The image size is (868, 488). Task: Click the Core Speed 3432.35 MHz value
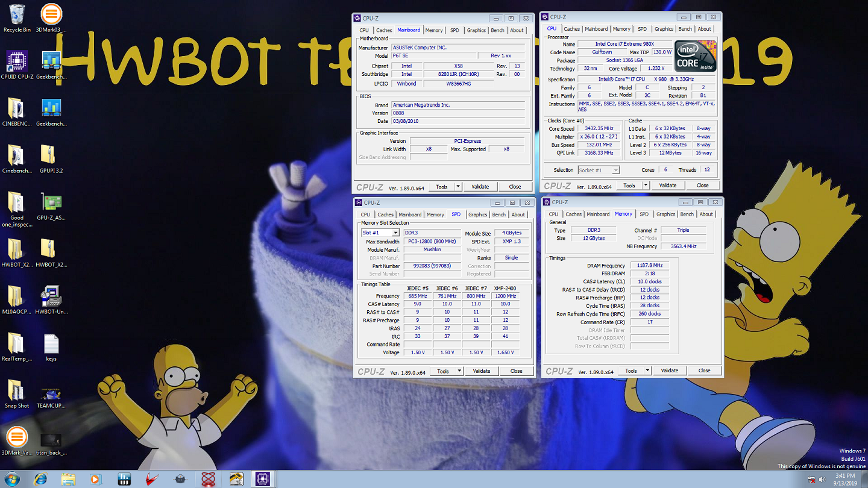tap(599, 128)
